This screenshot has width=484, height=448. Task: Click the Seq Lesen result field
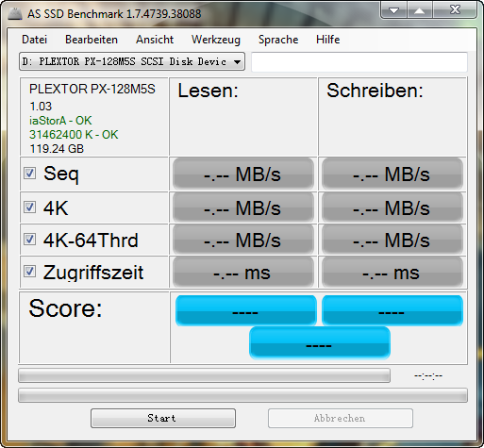coord(243,174)
